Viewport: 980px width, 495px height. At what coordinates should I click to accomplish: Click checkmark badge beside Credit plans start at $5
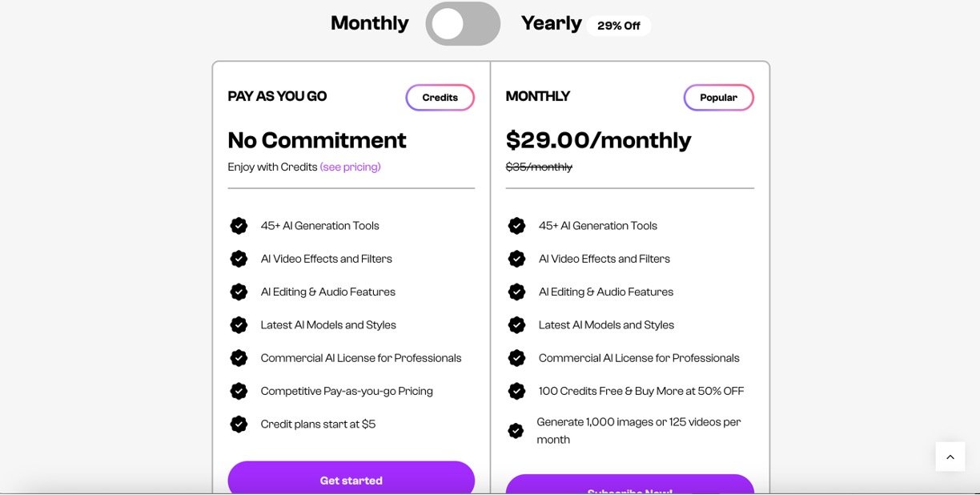point(239,425)
